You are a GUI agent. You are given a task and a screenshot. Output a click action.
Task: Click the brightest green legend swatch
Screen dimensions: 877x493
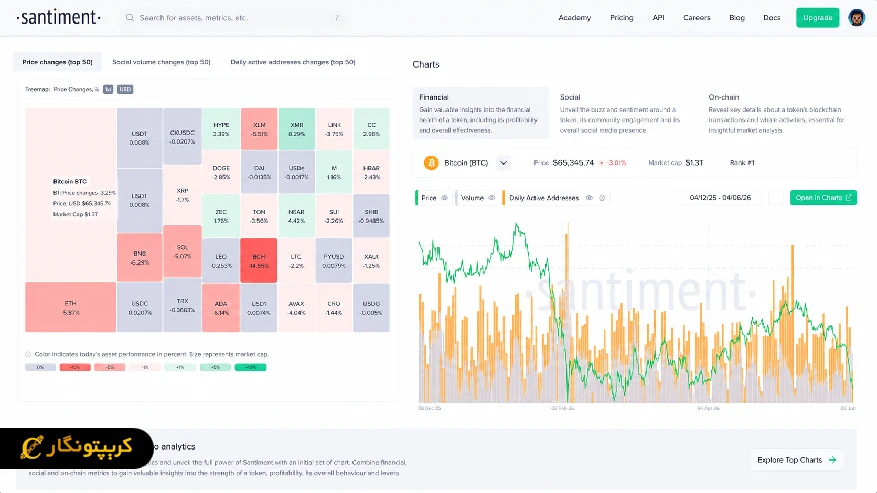250,367
